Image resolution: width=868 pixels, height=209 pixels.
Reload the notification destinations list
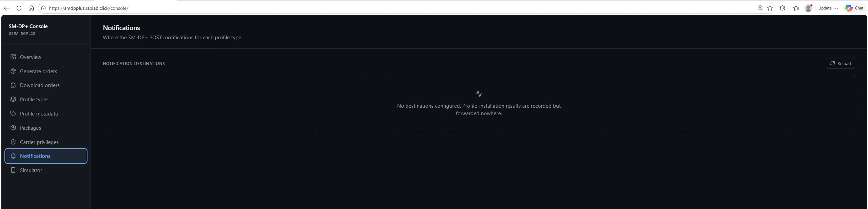pyautogui.click(x=840, y=63)
